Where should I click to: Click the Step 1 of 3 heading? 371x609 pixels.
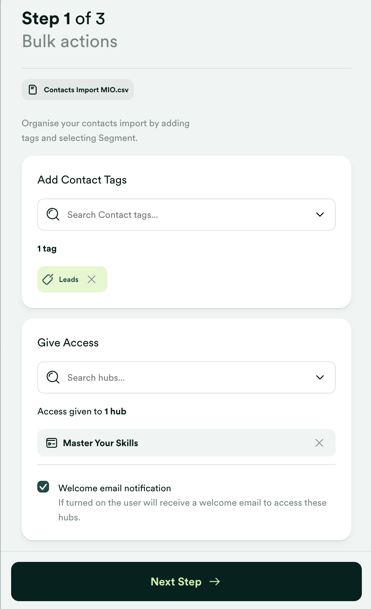click(63, 19)
